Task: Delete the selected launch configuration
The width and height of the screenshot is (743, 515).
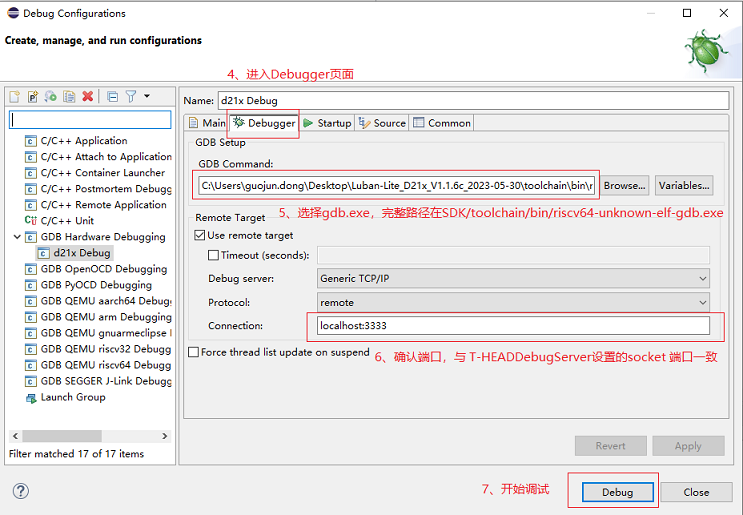Action: tap(88, 96)
